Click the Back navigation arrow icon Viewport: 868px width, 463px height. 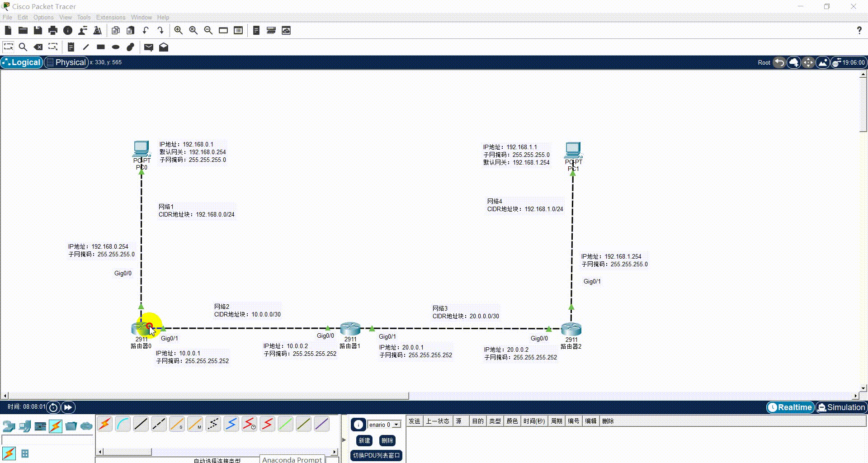pos(779,62)
